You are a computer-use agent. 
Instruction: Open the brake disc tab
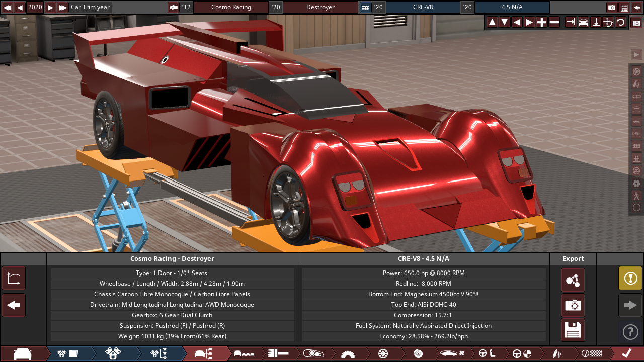point(418,354)
